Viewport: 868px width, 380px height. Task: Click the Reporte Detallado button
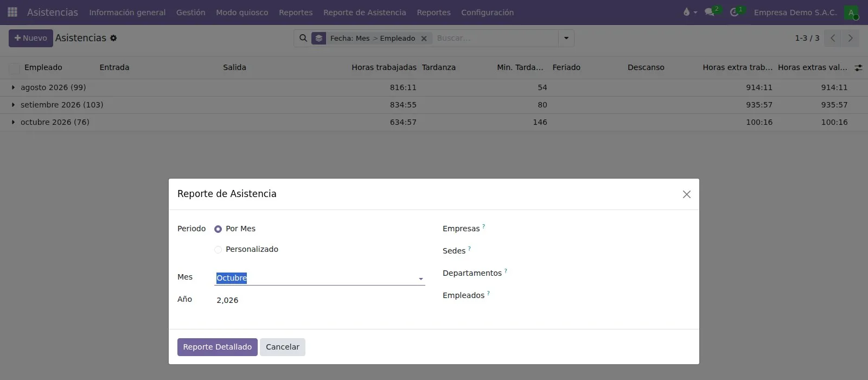point(218,347)
